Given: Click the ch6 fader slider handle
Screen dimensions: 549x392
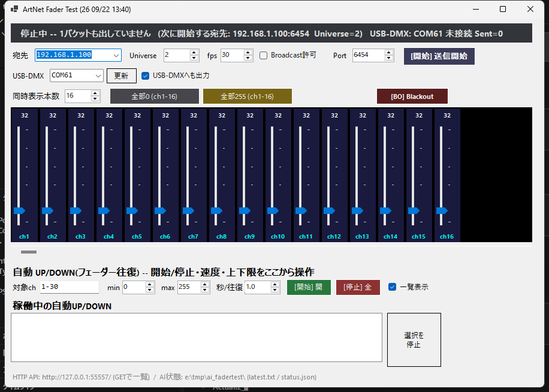Looking at the screenshot, I should coord(160,211).
